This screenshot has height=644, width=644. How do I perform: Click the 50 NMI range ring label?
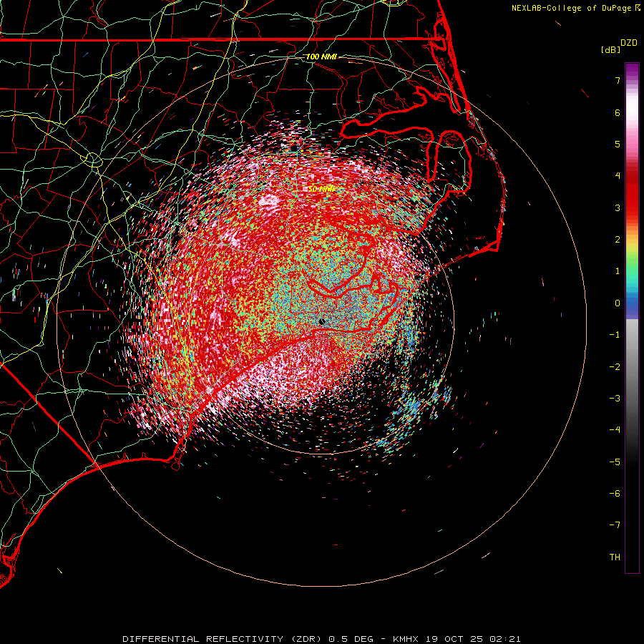click(x=321, y=189)
